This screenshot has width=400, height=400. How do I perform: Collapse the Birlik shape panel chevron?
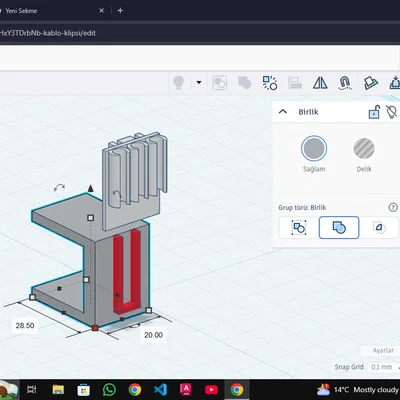(283, 112)
